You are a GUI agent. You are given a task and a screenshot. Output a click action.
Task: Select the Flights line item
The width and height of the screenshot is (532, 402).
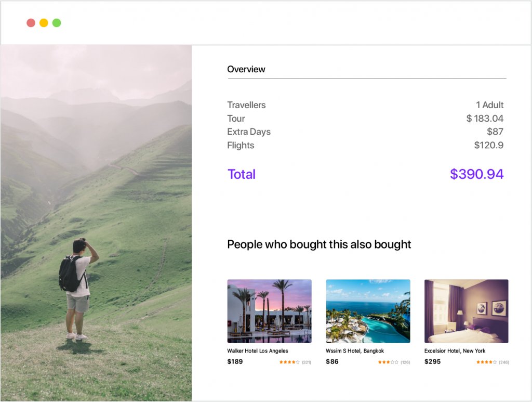click(241, 145)
